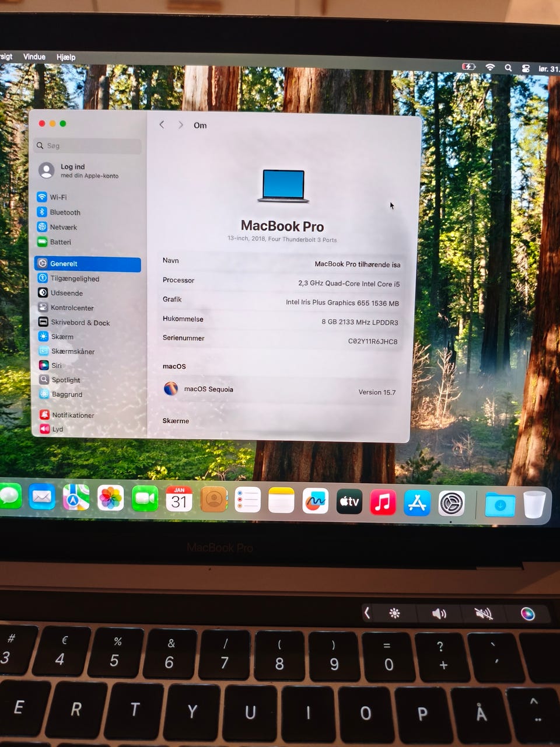Screen dimensions: 560x747
Task: Open Mail from the Dock
Action: point(42,497)
